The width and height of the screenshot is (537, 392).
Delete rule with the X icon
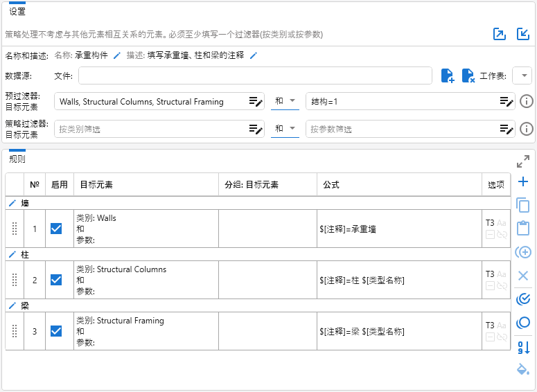[x=523, y=276]
